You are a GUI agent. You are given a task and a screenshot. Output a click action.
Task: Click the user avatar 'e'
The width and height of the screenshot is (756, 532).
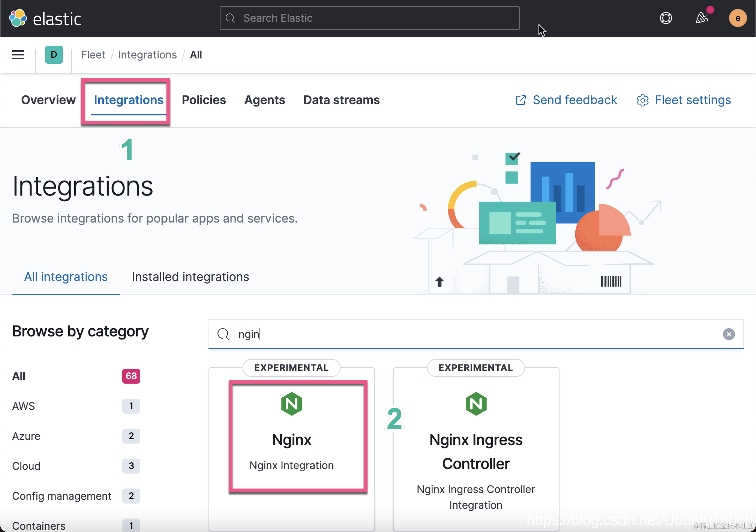tap(737, 18)
